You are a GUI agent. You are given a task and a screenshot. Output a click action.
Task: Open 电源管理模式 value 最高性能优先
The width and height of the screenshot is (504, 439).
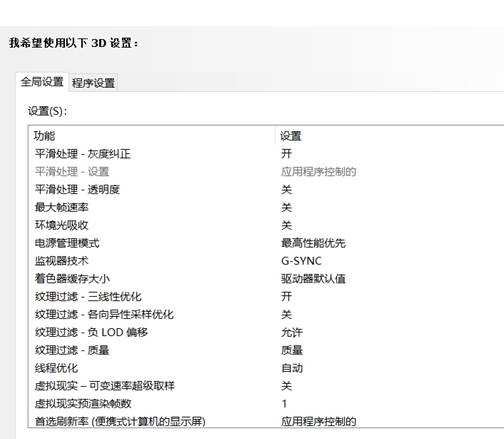coord(313,243)
